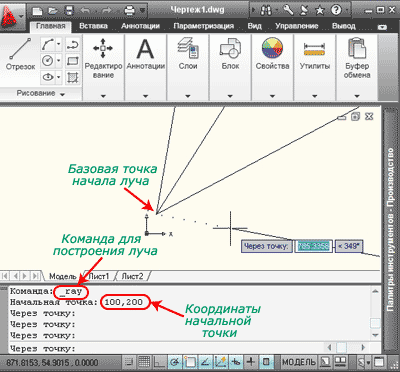This screenshot has width=400, height=372.
Task: Open the Свойства color wheel panel
Action: tap(272, 53)
